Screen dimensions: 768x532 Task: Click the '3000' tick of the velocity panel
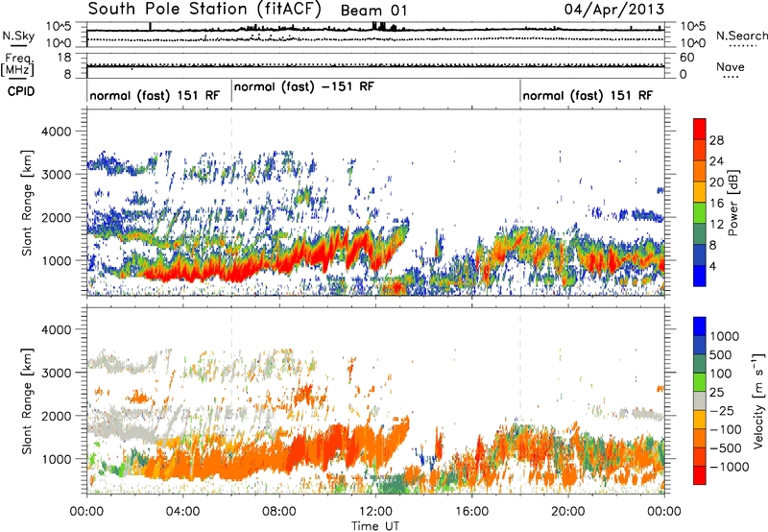pos(56,373)
